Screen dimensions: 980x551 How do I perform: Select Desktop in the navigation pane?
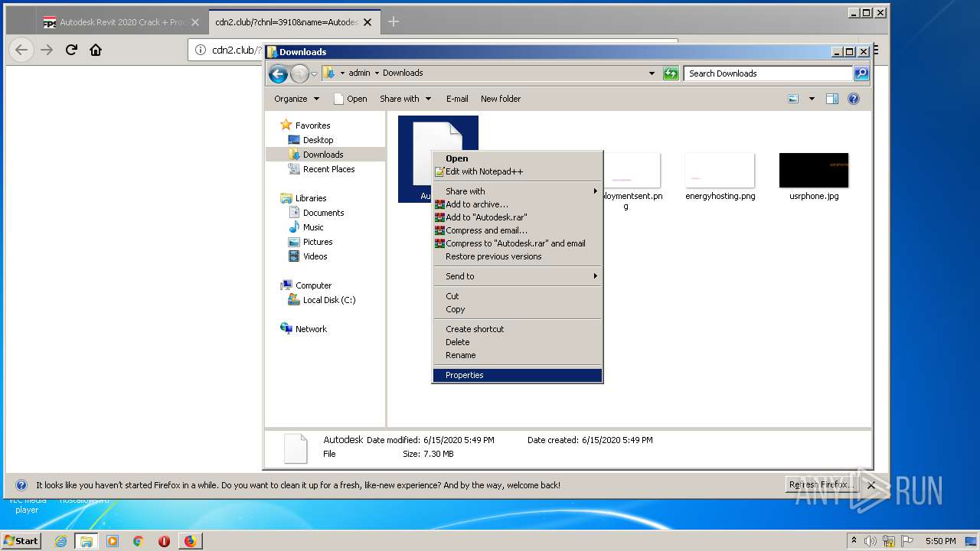(x=311, y=140)
